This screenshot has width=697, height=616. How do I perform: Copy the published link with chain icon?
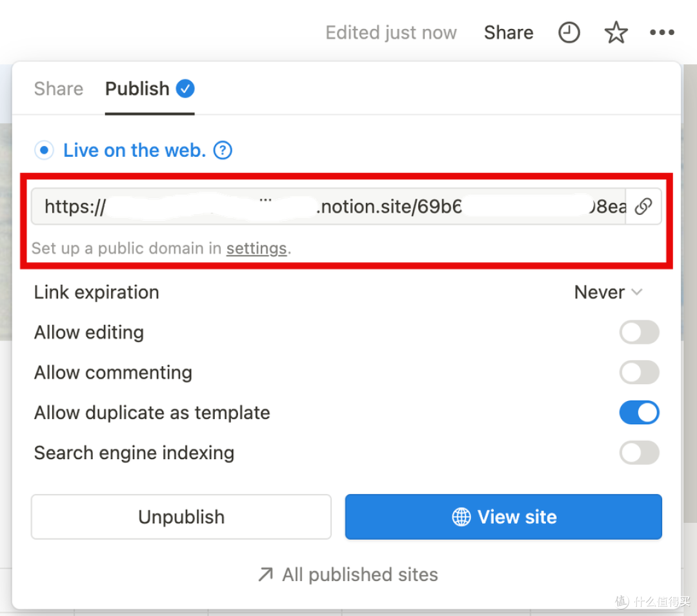coord(643,207)
